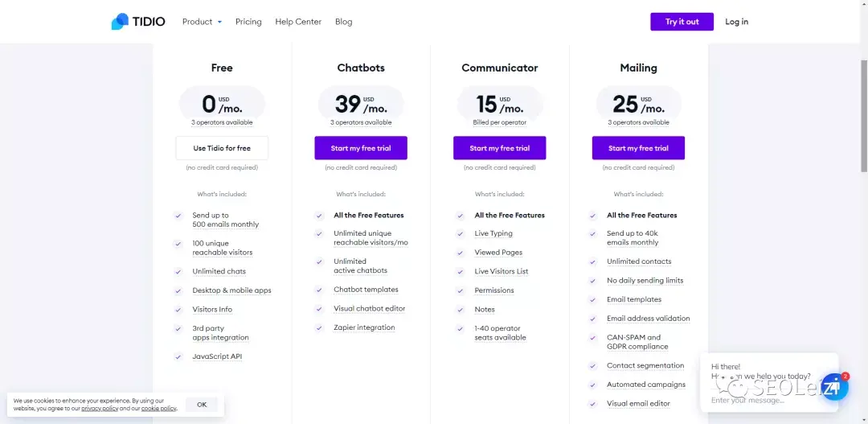Click checkmark icon beside Email templates

tap(592, 300)
